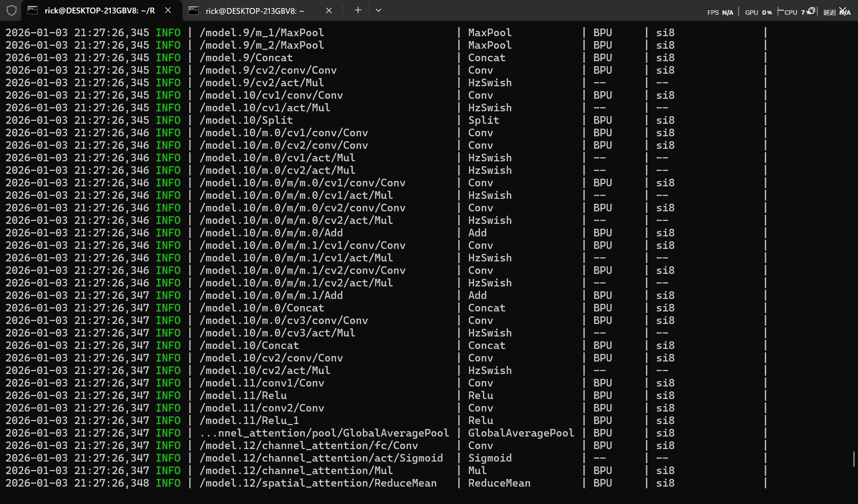
Task: Close the second terminal tab
Action: (328, 10)
